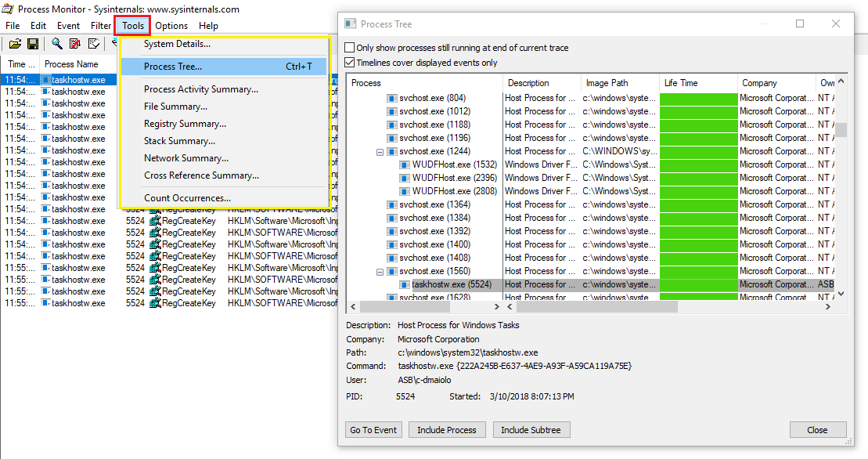Open the Filter menu

[x=101, y=26]
